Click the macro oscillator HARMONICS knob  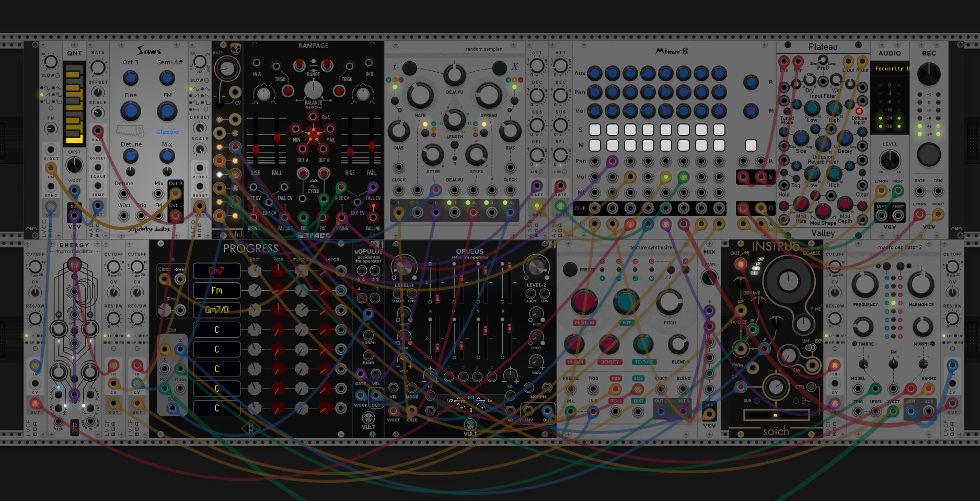921,284
